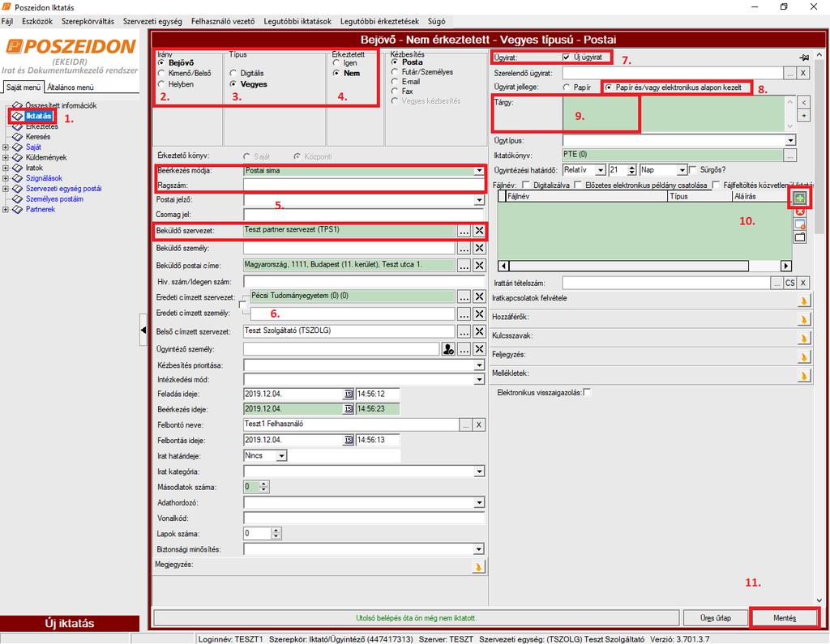830x644 pixels.
Task: Select Érkeztetett Igen radio button
Action: (336, 62)
